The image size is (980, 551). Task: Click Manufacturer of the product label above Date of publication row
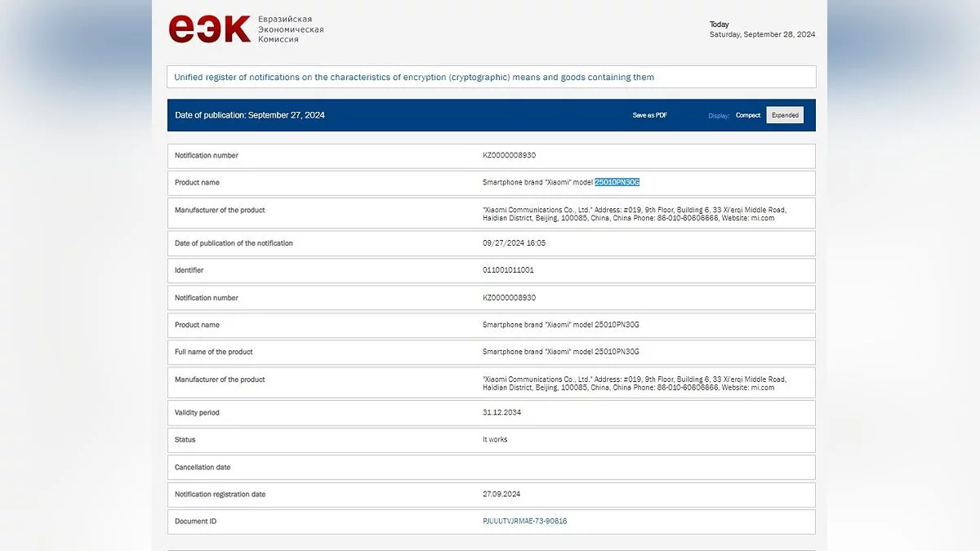click(x=220, y=210)
